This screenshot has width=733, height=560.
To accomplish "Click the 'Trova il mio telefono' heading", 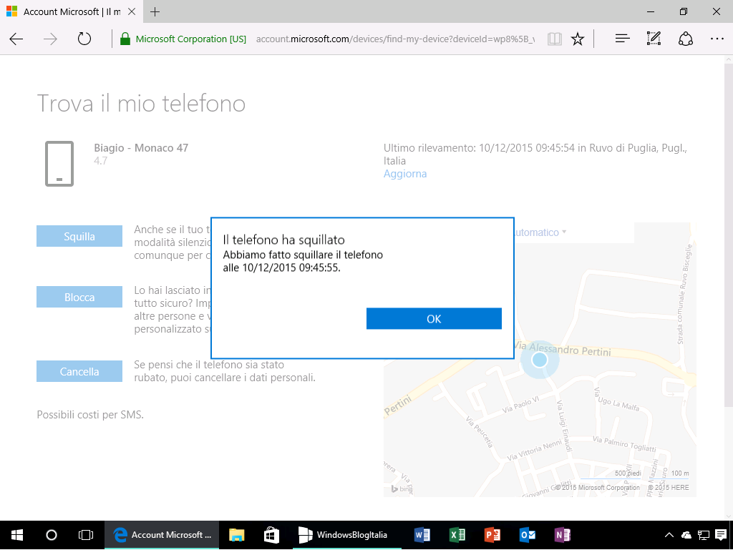I will coord(141,103).
